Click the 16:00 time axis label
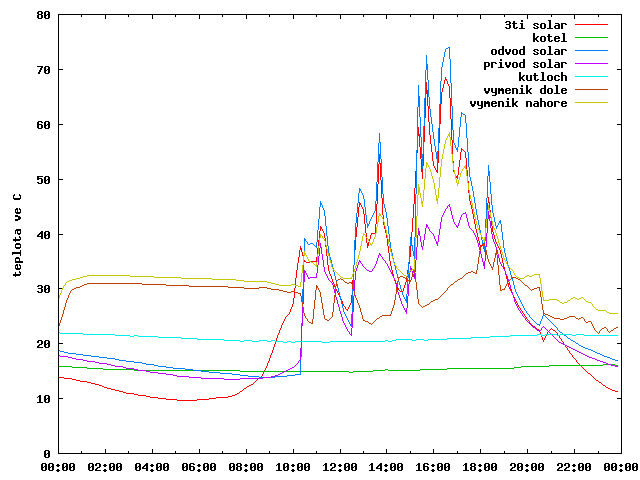The height and width of the screenshot is (480, 640). click(x=433, y=467)
